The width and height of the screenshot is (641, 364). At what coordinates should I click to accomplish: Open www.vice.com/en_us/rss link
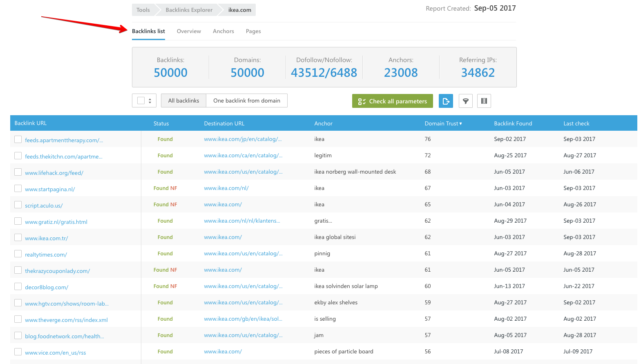(55, 353)
